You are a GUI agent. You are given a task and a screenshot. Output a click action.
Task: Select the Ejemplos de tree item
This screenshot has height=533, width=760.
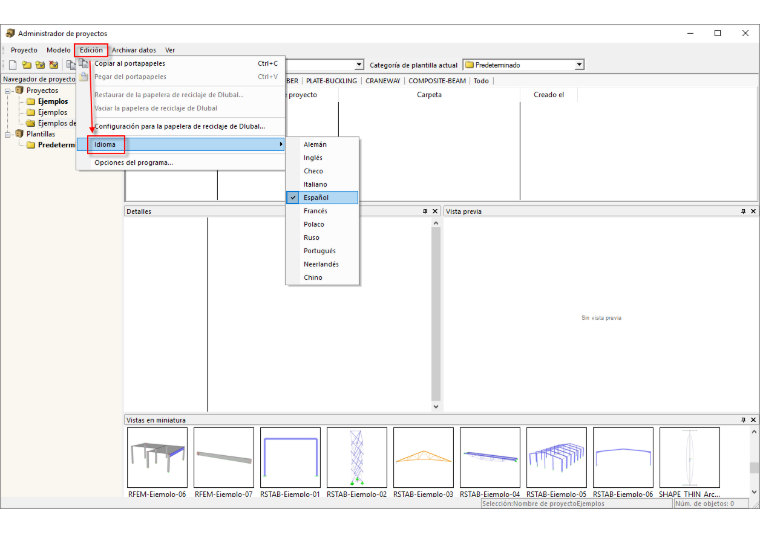(x=57, y=123)
